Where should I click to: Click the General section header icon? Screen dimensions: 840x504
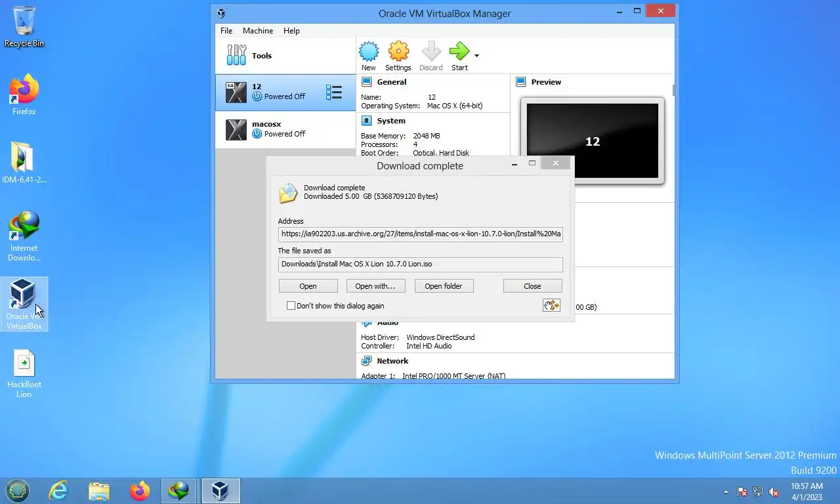pos(366,82)
